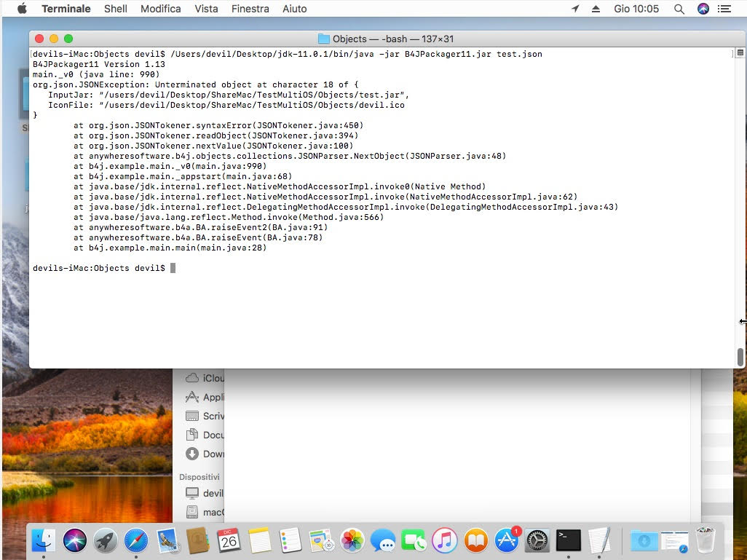Image resolution: width=747 pixels, height=560 pixels.
Task: Open Modifica menu
Action: 161,9
